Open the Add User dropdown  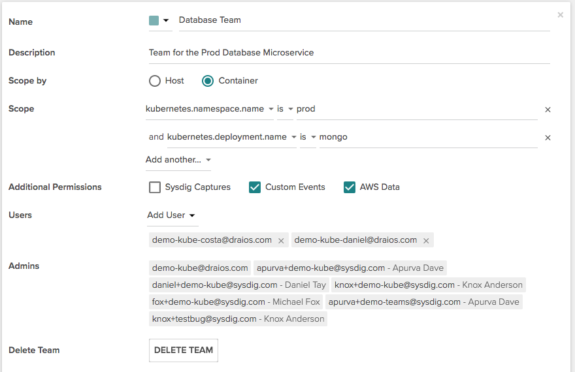coord(172,215)
